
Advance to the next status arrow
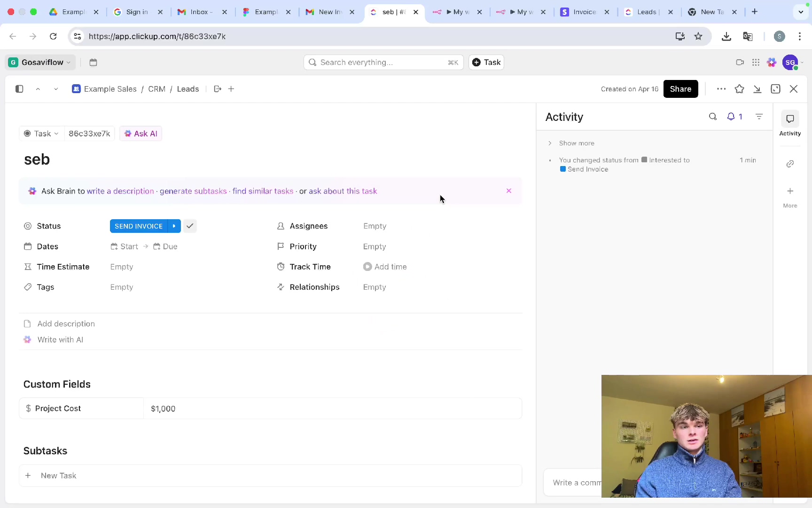pos(174,226)
